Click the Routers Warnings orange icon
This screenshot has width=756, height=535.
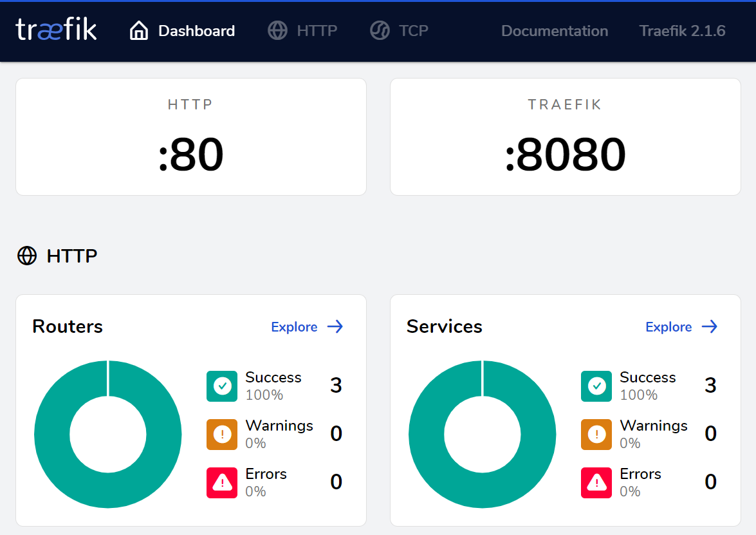(x=222, y=435)
